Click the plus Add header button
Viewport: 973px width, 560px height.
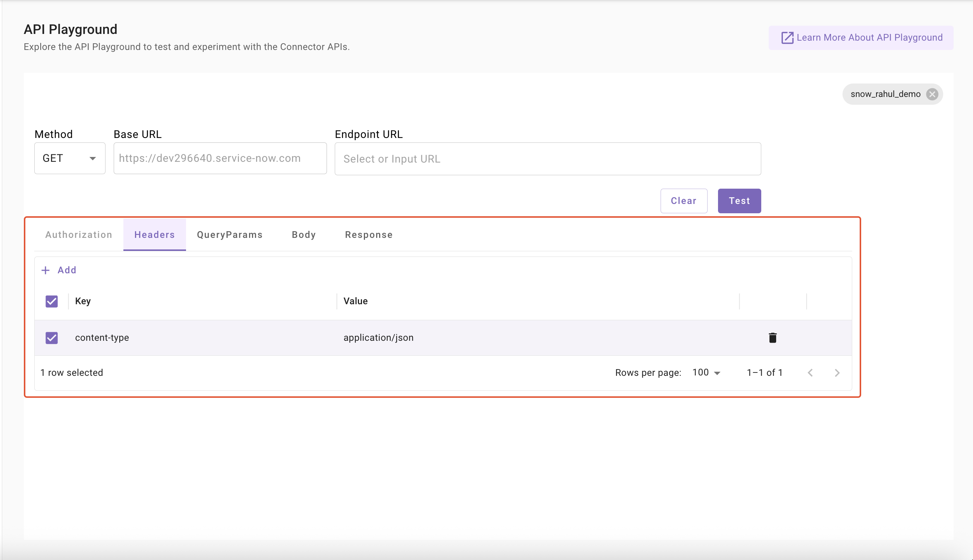59,270
